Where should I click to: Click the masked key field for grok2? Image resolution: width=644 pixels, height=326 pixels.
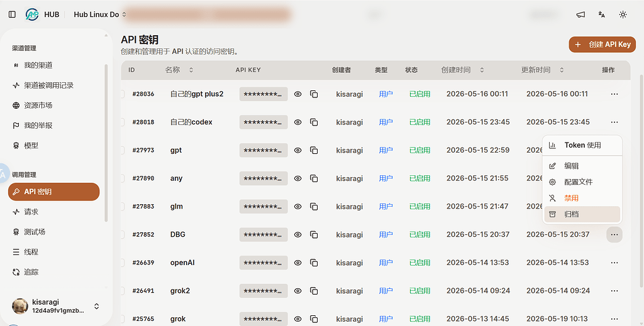point(264,291)
